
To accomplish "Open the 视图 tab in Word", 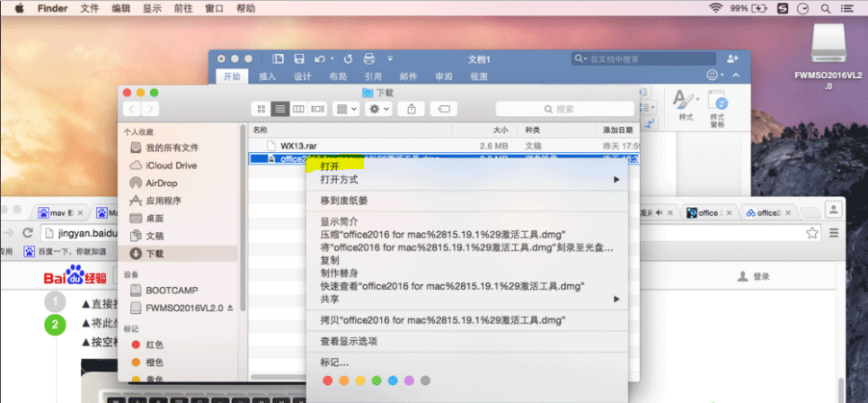I will point(479,76).
